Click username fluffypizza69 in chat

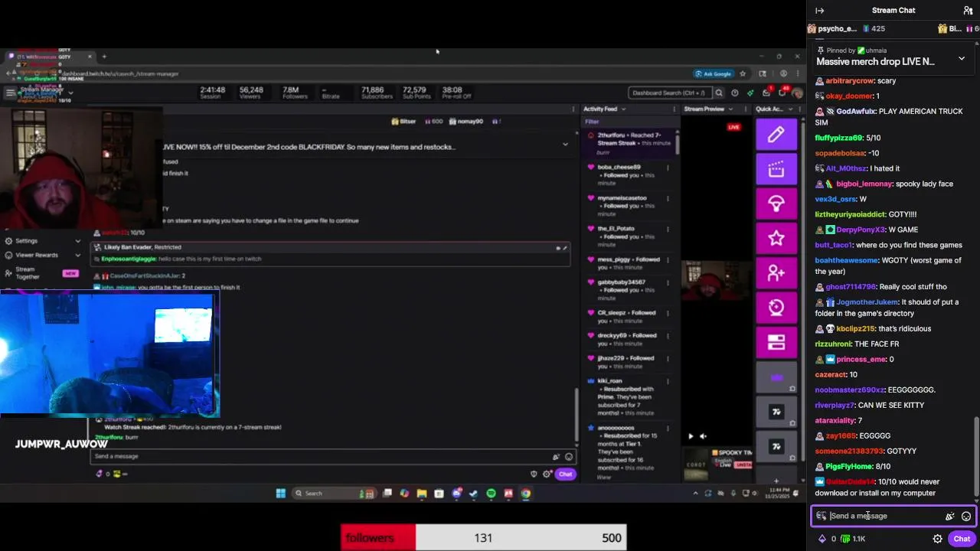[839, 138]
